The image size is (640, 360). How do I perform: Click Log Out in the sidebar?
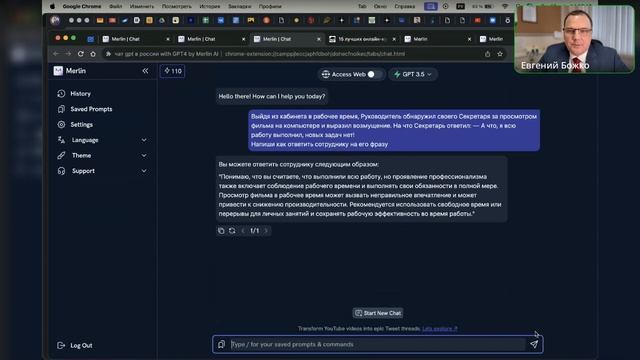(75, 346)
